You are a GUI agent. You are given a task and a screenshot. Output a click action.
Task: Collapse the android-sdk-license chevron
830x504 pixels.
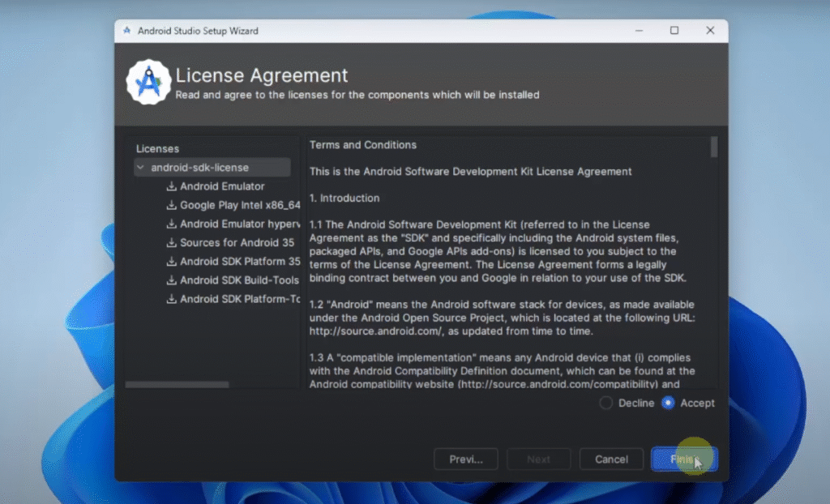tap(140, 167)
